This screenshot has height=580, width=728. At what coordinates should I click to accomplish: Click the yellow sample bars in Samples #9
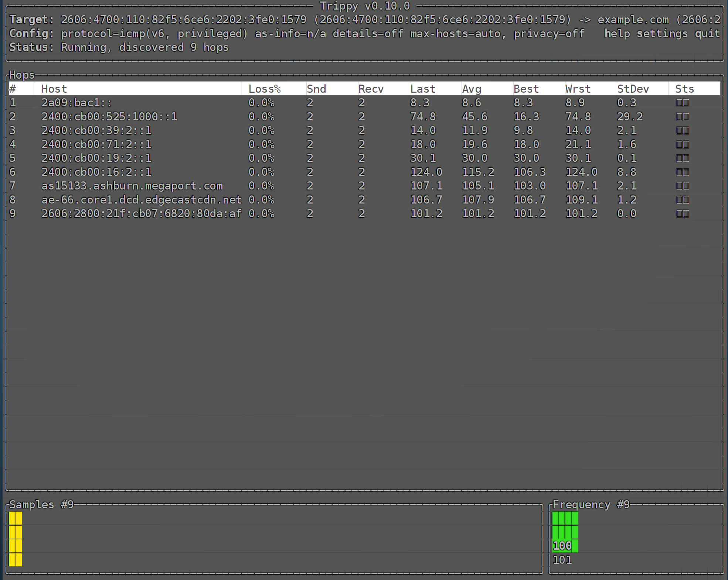click(16, 539)
